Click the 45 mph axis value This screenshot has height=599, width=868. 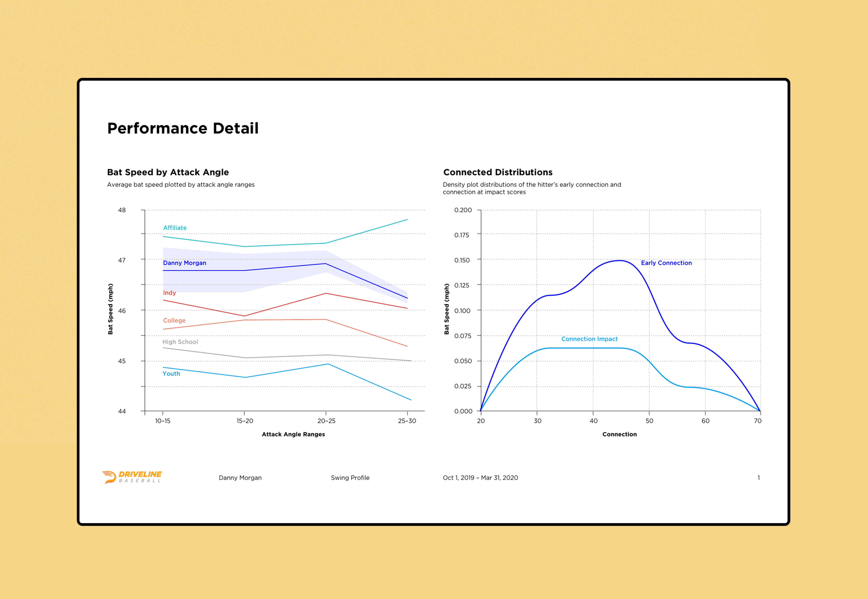pyautogui.click(x=122, y=361)
